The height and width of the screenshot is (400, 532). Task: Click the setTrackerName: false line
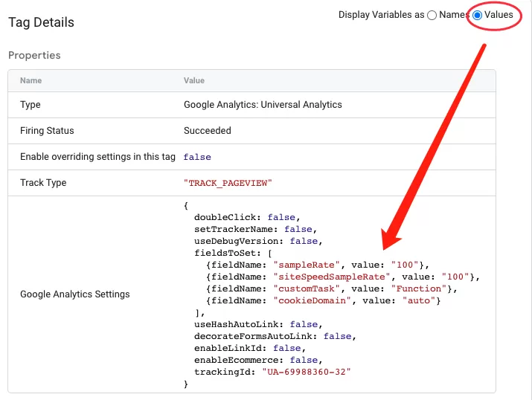[x=255, y=229]
